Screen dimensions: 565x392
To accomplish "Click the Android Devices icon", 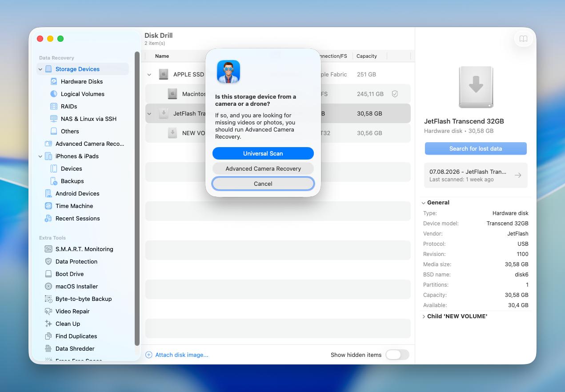I will point(48,193).
